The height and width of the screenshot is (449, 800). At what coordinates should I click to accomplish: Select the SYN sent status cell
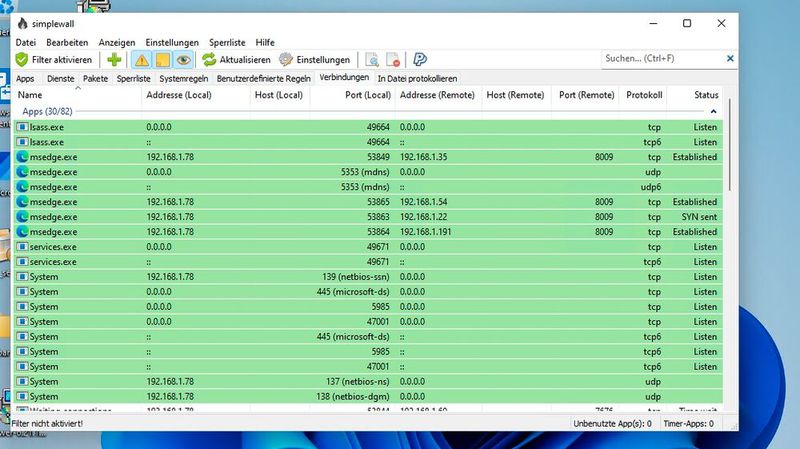(x=699, y=216)
